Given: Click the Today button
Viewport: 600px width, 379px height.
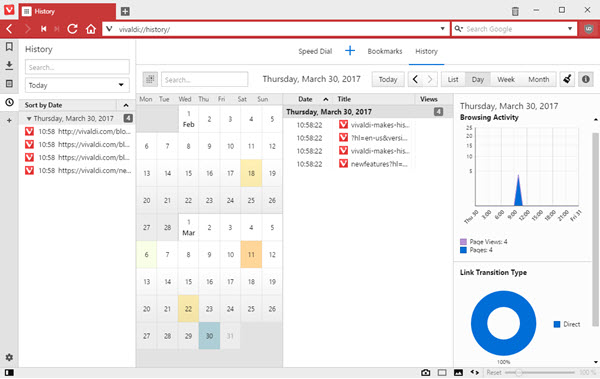Looking at the screenshot, I should tap(388, 79).
